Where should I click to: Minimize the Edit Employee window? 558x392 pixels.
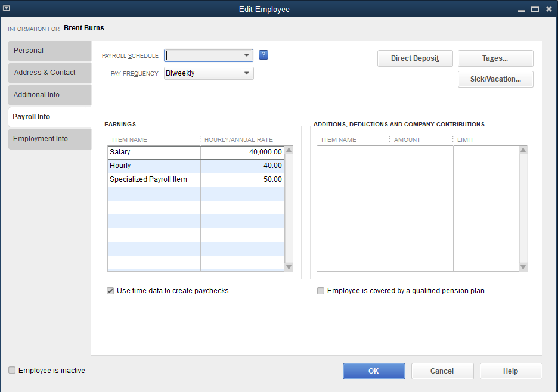pos(522,10)
